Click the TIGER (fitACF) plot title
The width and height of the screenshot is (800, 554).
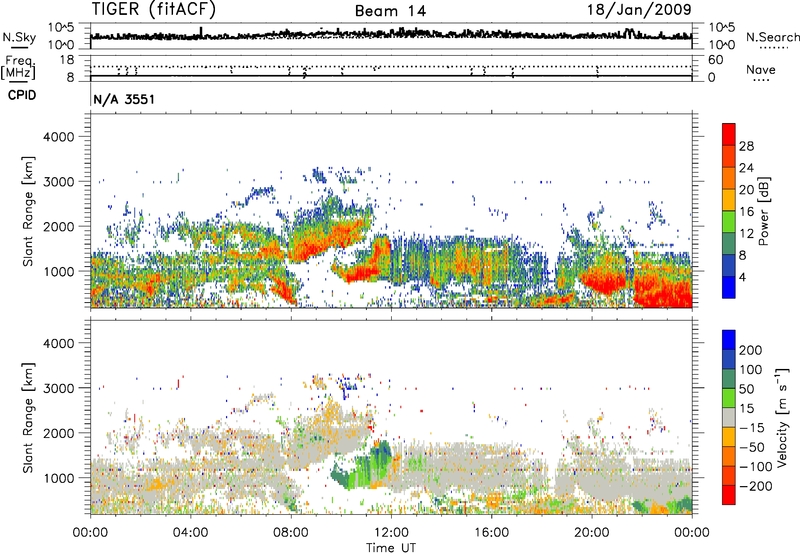(154, 10)
